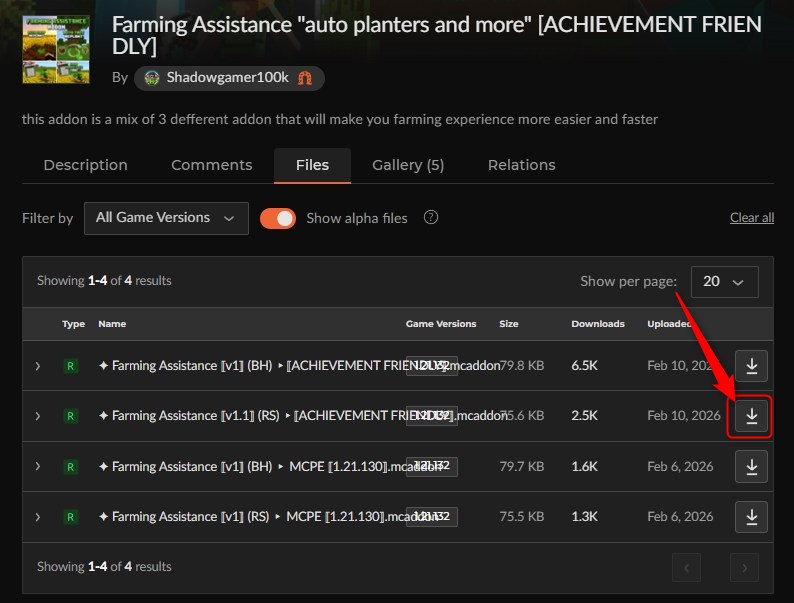
Task: Open the Show per page dropdown
Action: (x=725, y=282)
